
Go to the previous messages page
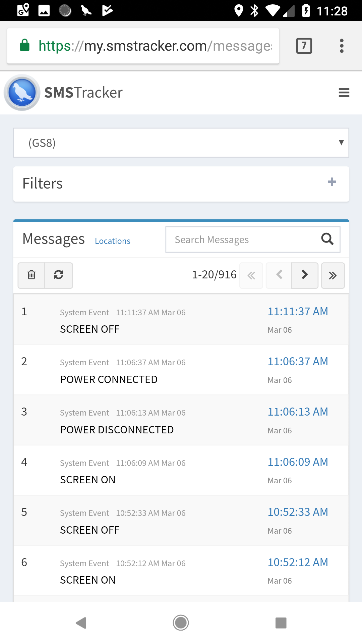[279, 275]
